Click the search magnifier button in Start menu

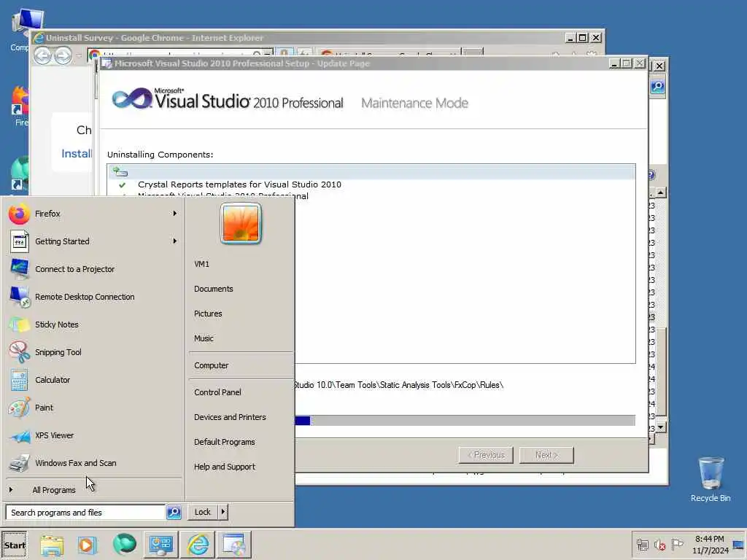(x=174, y=513)
